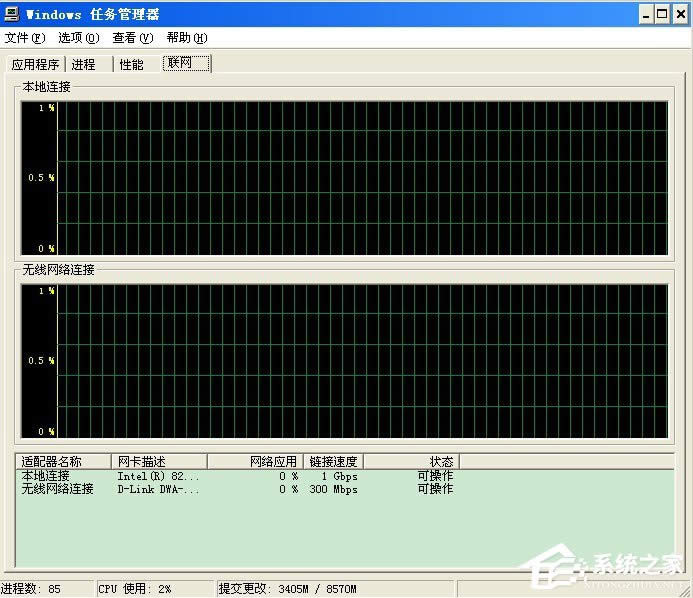Screen dimensions: 693x598
Task: Open the 帮助(H) menu
Action: coord(186,38)
